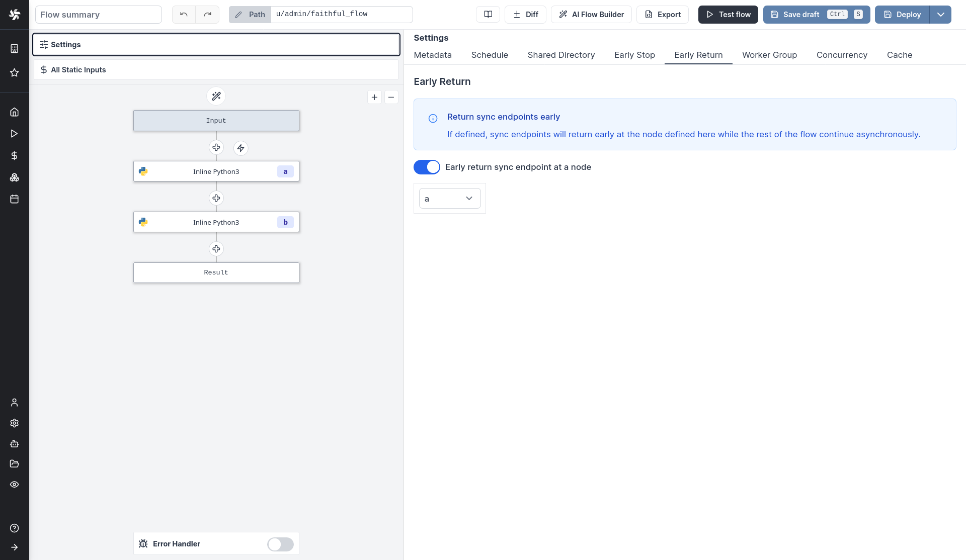Click the Test flow button

pyautogui.click(x=728, y=15)
